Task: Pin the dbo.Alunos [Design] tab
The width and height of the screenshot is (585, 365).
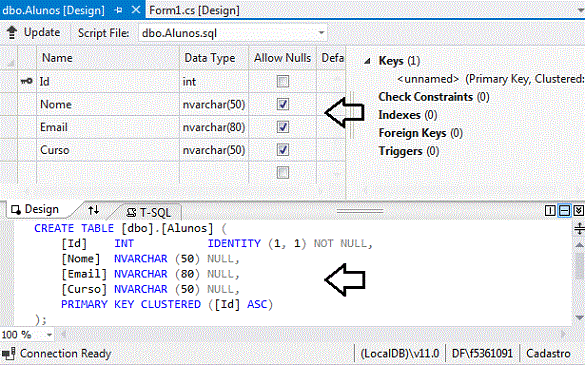Action: 119,10
